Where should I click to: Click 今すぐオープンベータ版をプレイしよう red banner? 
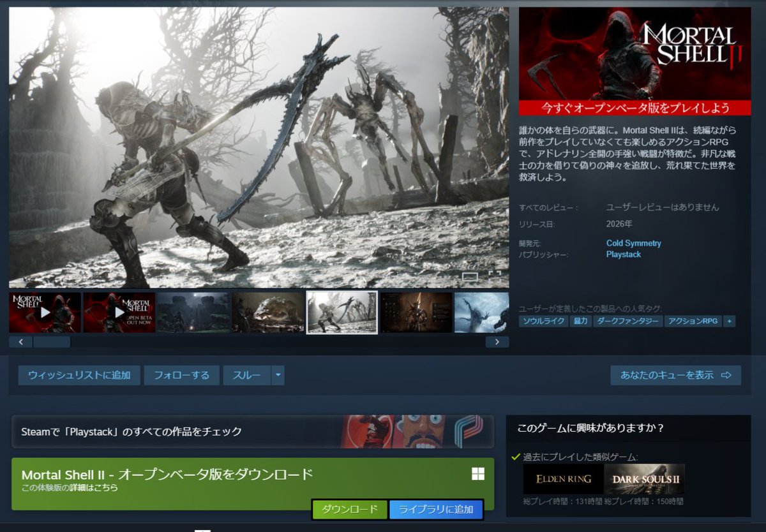(635, 108)
